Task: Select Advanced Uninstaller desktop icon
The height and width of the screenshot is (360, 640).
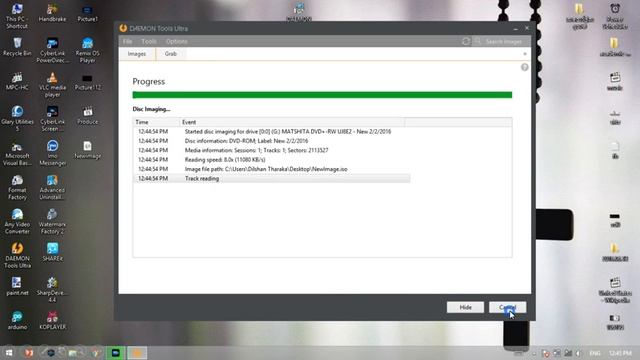Action: click(52, 187)
